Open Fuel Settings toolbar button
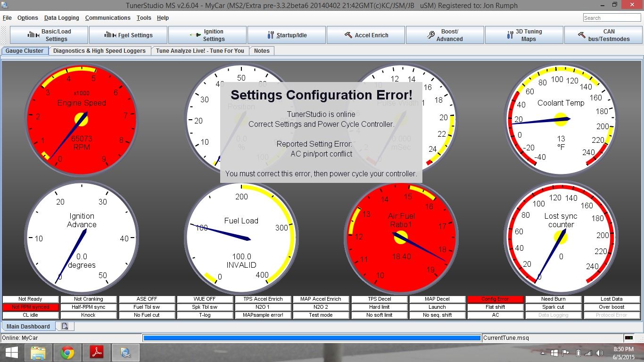This screenshot has width=644, height=362. 128,35
